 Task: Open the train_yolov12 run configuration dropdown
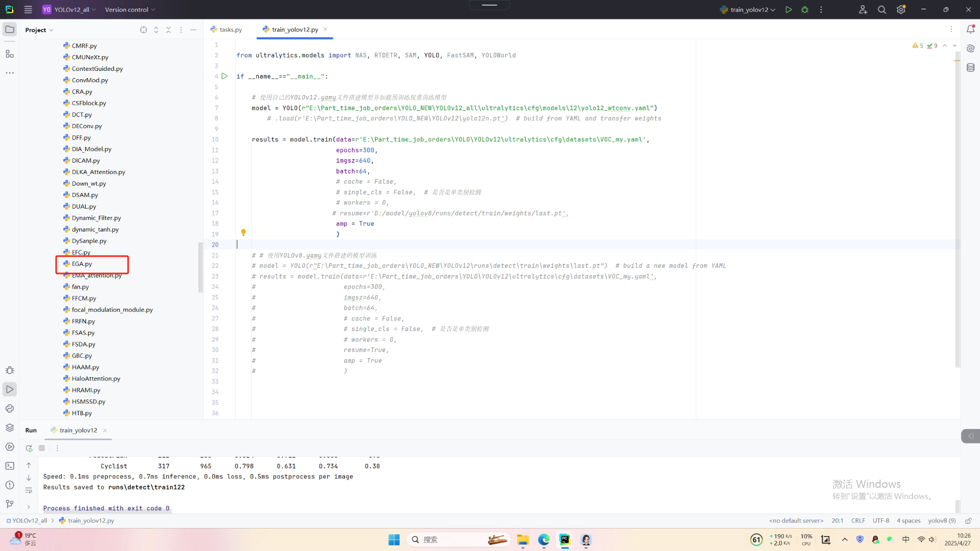coord(748,10)
